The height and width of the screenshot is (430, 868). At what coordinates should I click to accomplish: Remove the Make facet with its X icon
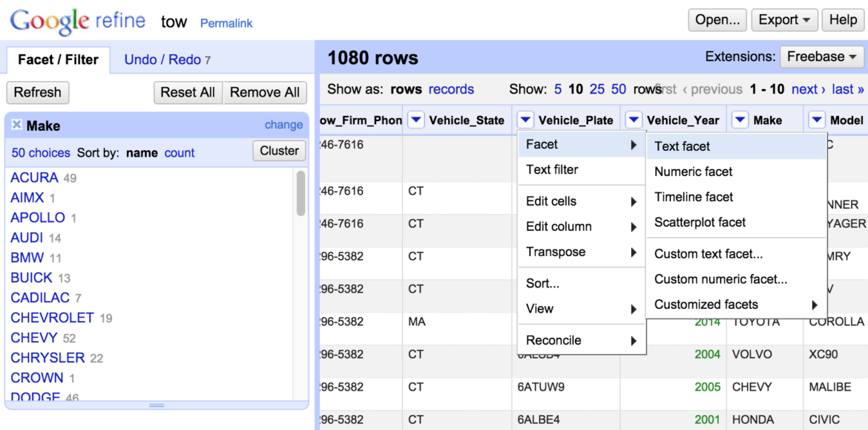coord(17,126)
